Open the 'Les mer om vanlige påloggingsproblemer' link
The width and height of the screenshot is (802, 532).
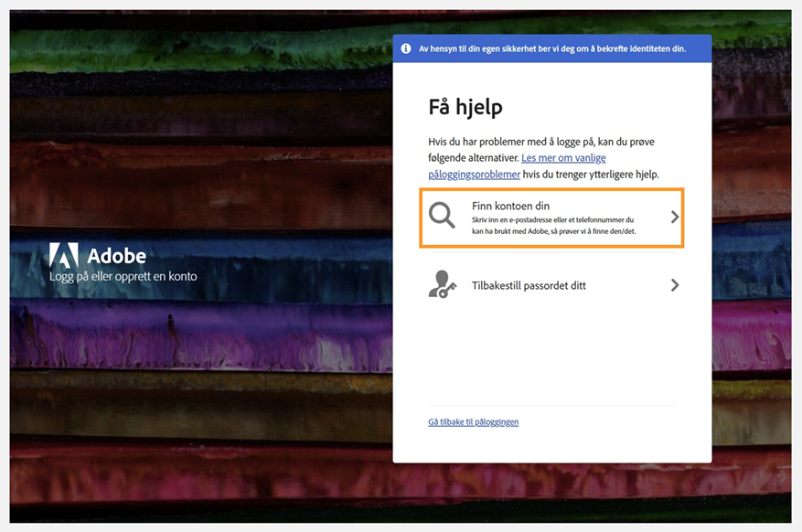[517, 166]
